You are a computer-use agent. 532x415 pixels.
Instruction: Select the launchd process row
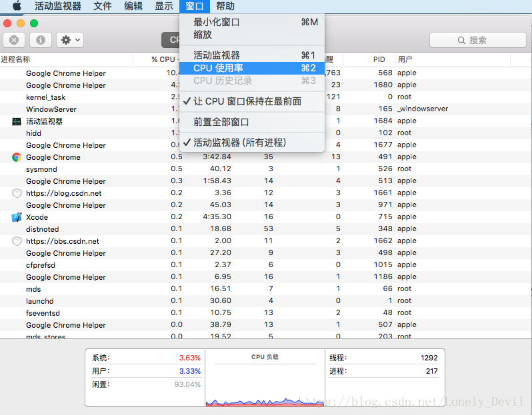point(266,301)
